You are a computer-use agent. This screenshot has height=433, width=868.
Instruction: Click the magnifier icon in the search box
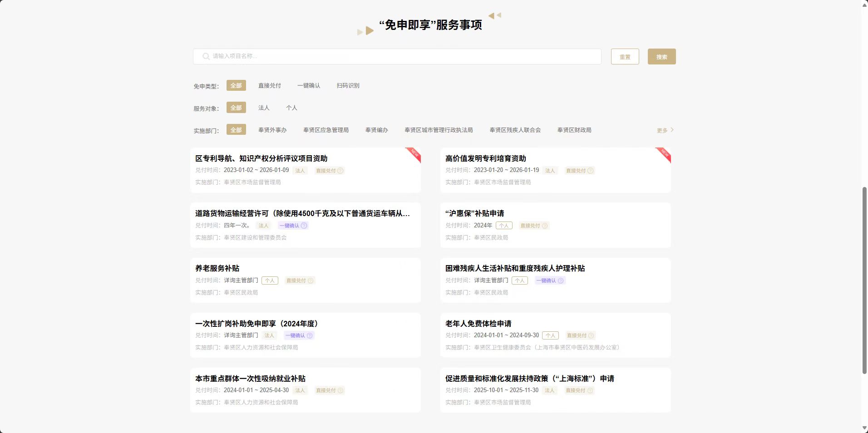click(206, 56)
